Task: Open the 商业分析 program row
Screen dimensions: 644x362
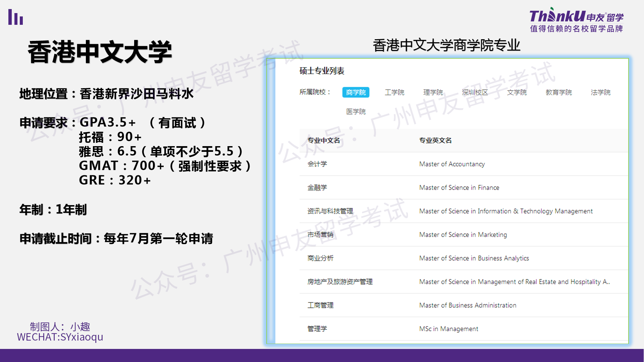Action: [464, 258]
